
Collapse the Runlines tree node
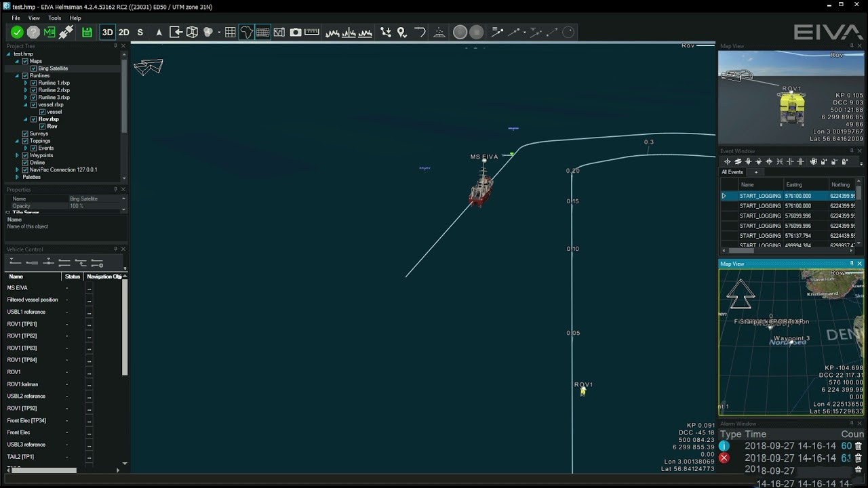tap(17, 76)
